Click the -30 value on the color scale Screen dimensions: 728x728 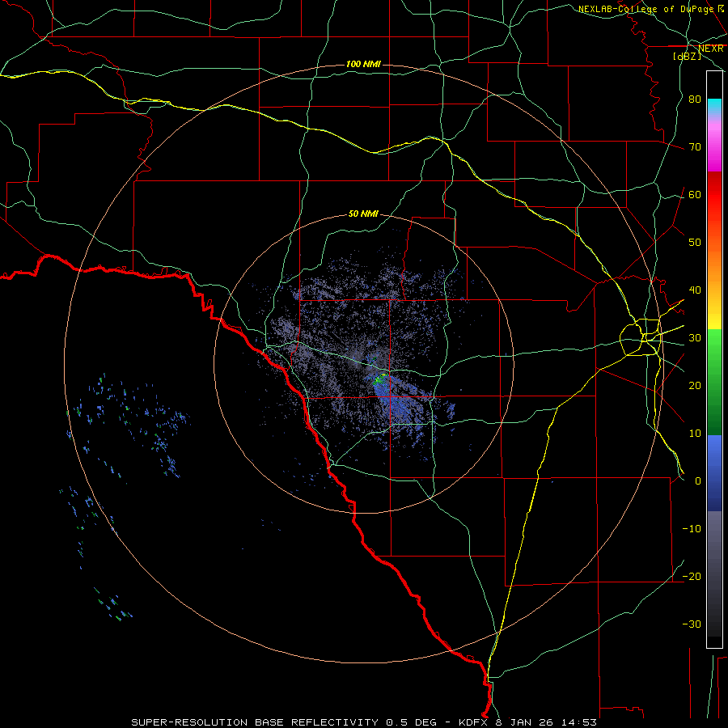tap(692, 624)
